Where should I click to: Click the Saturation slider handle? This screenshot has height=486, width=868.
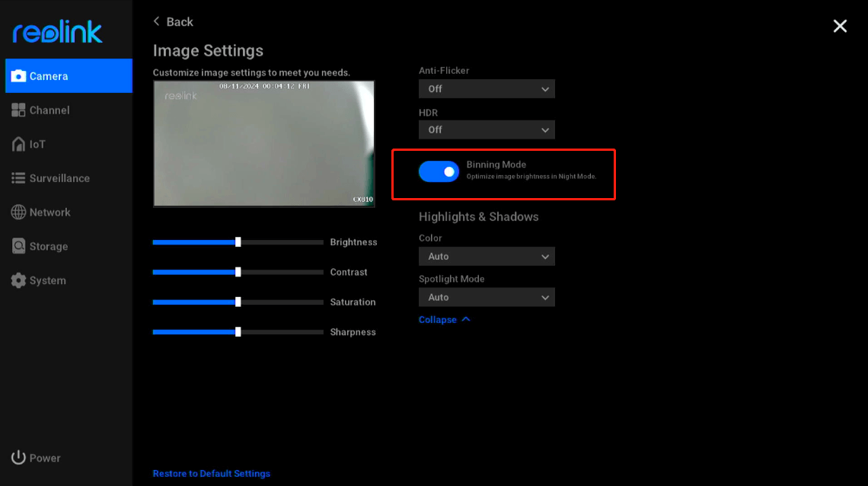pyautogui.click(x=238, y=302)
